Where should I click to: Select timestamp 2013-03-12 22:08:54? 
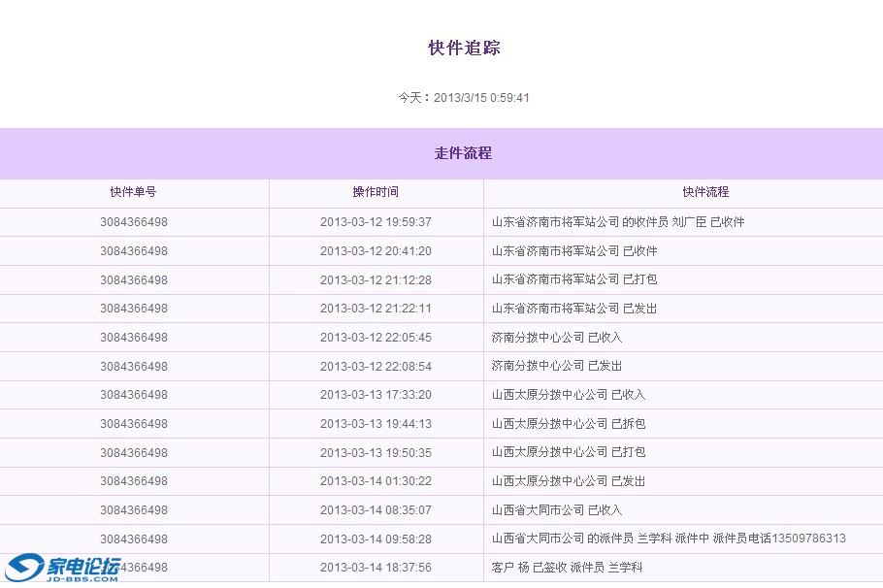point(376,367)
